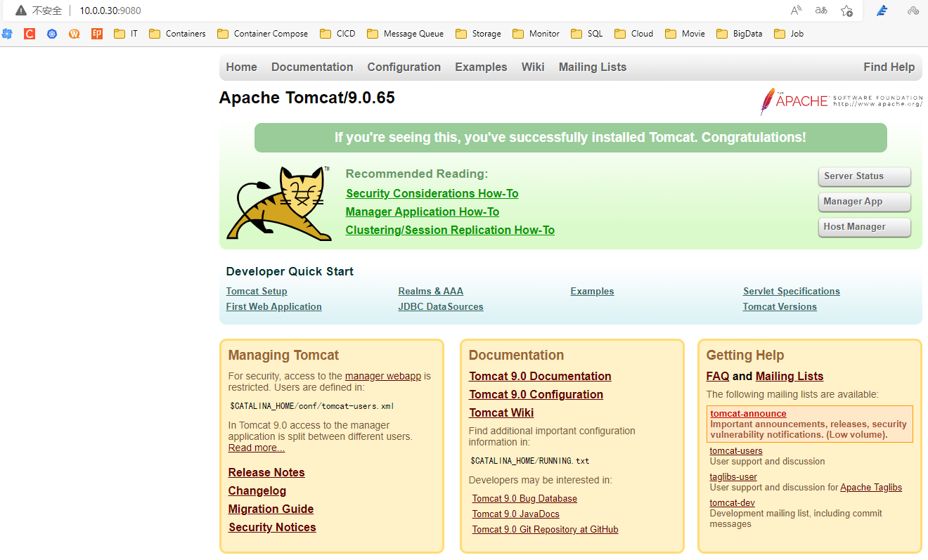Open the Monitor bookmarks folder
Viewport: 928px width, 560px height.
point(536,33)
